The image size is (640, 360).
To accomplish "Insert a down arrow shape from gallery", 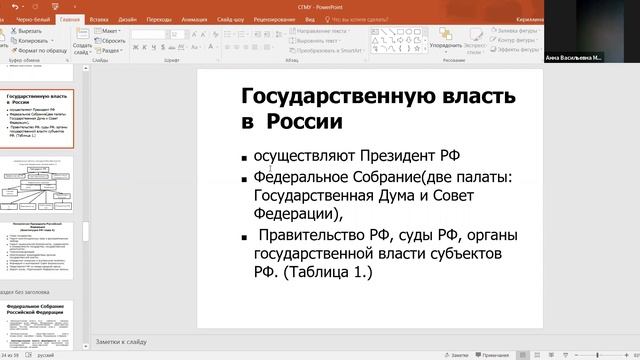I will tap(409, 40).
